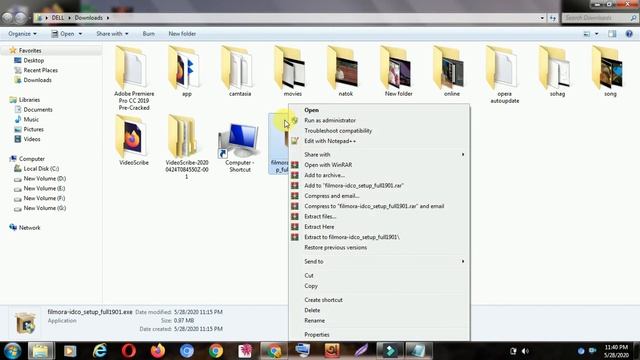The height and width of the screenshot is (360, 640).
Task: Choose Add to "filmora-idco_setup_full1901.rar"
Action: pos(354,185)
